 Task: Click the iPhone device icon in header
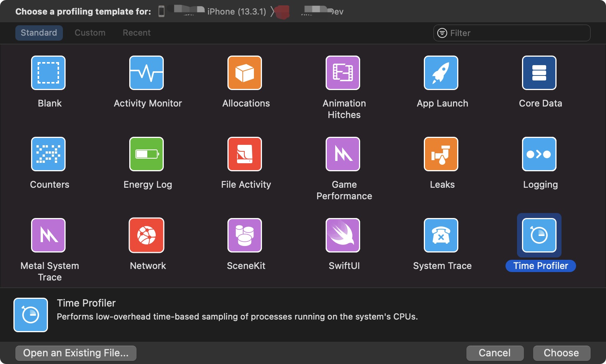[161, 11]
